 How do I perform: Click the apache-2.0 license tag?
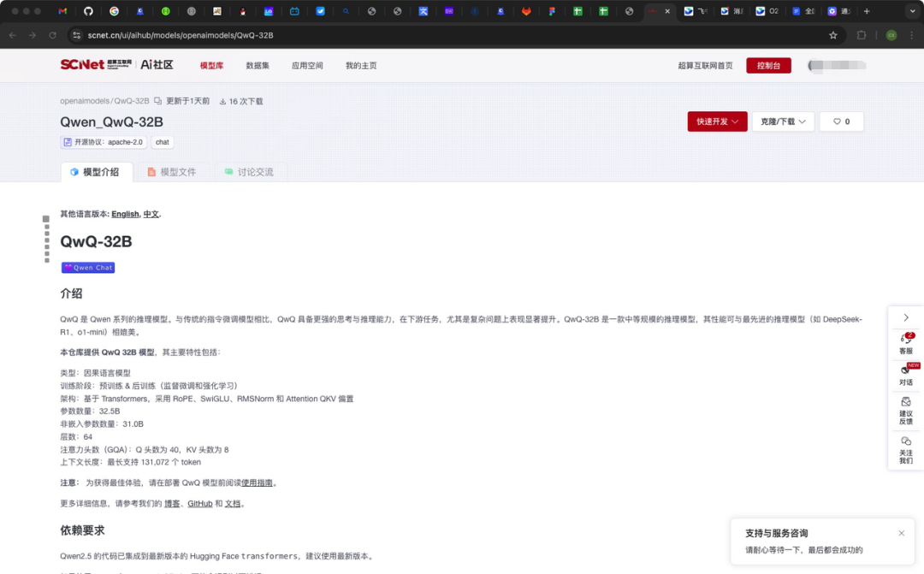(x=104, y=142)
